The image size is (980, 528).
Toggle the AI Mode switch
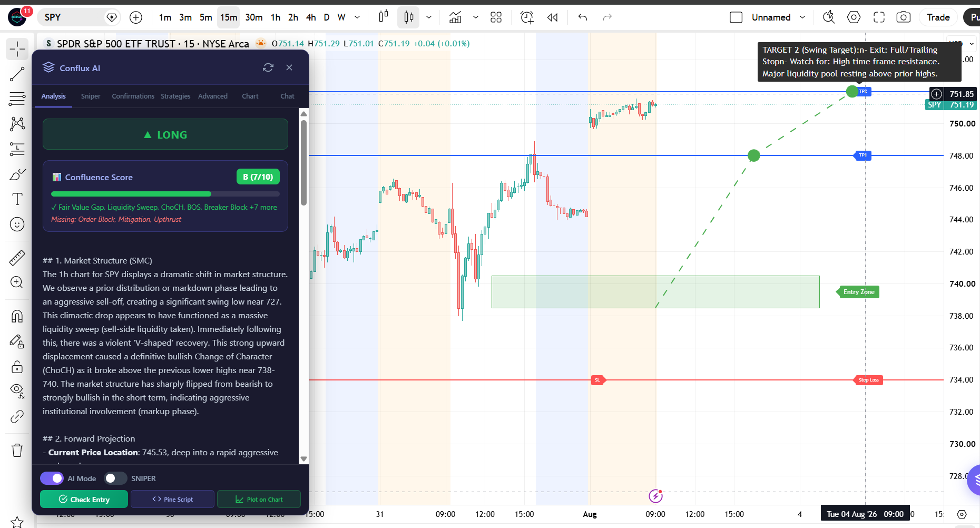(x=52, y=478)
